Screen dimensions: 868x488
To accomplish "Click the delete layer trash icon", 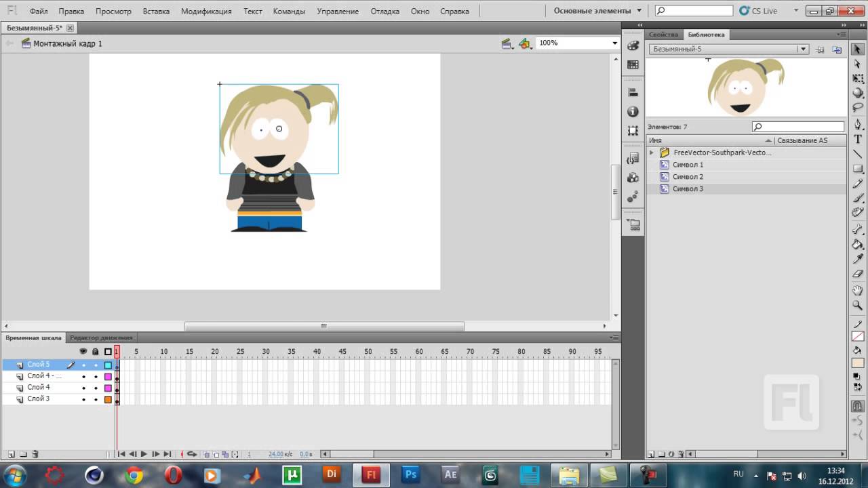I will pyautogui.click(x=35, y=454).
